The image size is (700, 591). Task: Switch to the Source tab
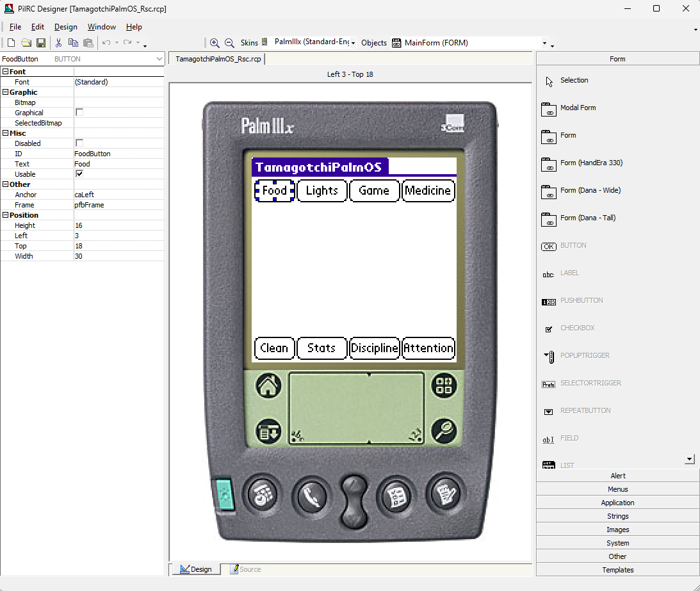(x=245, y=570)
